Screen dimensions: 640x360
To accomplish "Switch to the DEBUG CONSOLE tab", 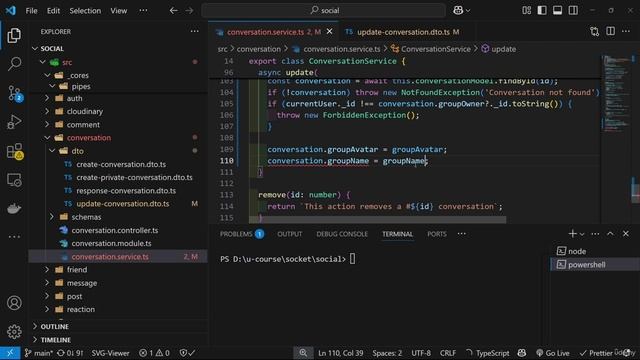I will (x=342, y=234).
